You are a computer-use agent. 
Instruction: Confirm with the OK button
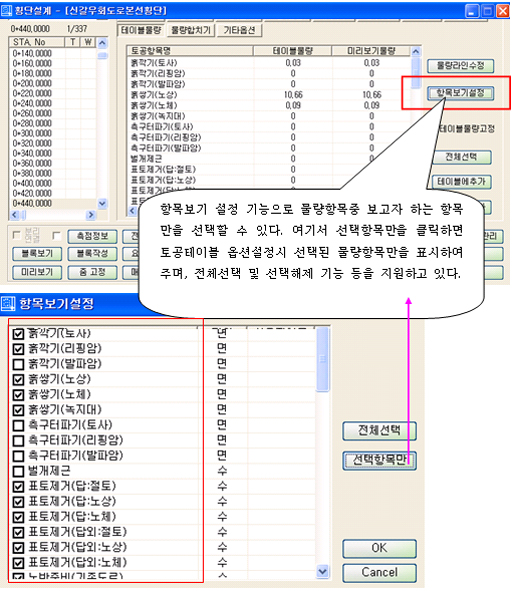tap(379, 548)
